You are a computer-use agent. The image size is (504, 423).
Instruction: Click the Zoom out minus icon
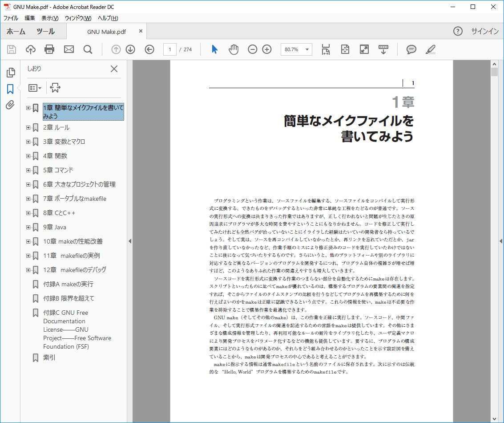tap(252, 49)
